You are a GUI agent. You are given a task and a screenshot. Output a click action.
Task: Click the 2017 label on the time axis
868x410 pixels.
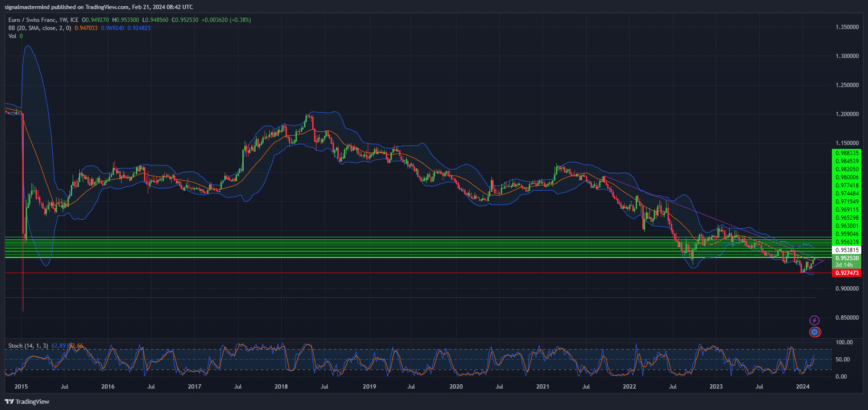pos(194,387)
